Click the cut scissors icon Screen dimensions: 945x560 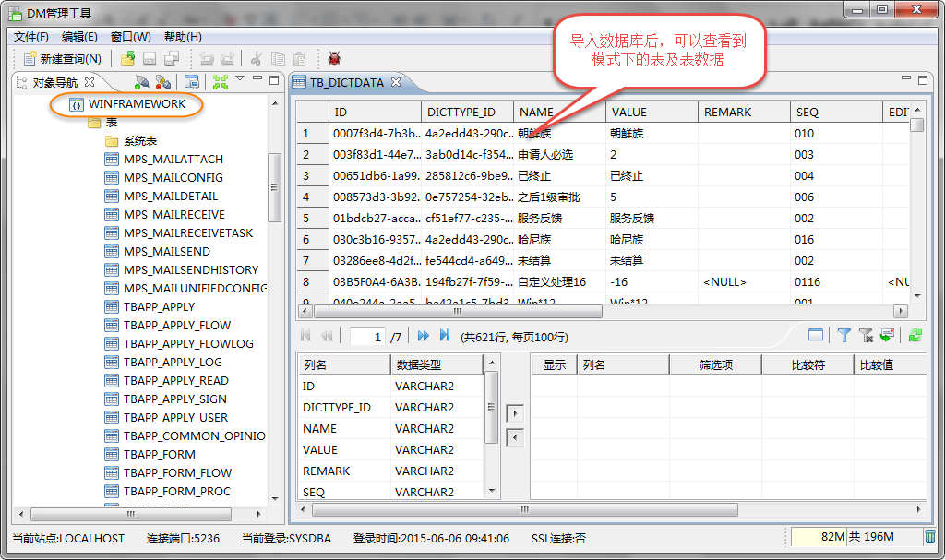pyautogui.click(x=257, y=58)
